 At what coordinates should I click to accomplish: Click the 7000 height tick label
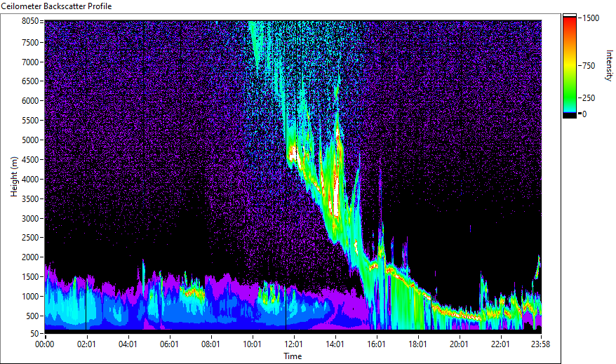coord(30,62)
